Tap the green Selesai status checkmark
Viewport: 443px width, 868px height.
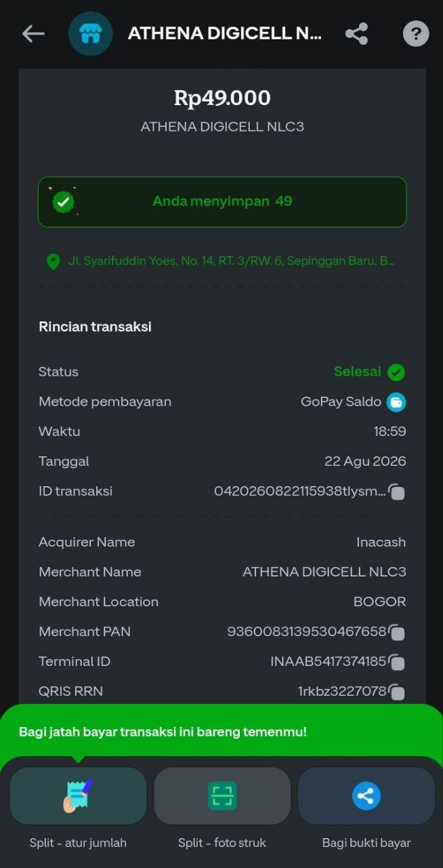(396, 372)
